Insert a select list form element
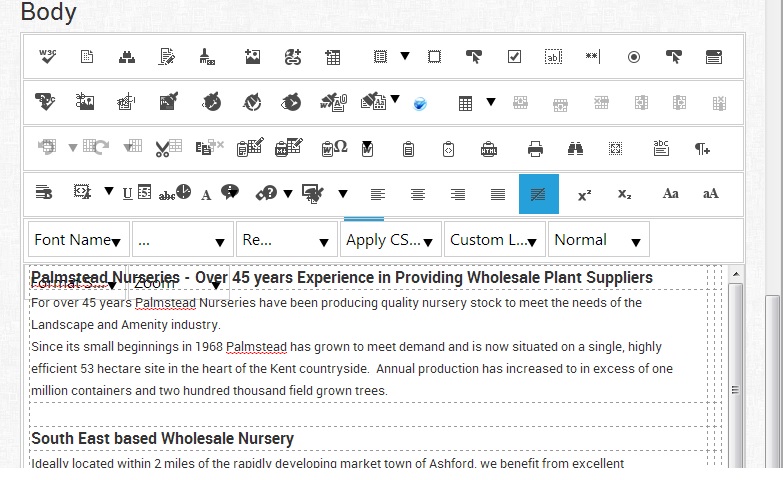 (x=714, y=57)
